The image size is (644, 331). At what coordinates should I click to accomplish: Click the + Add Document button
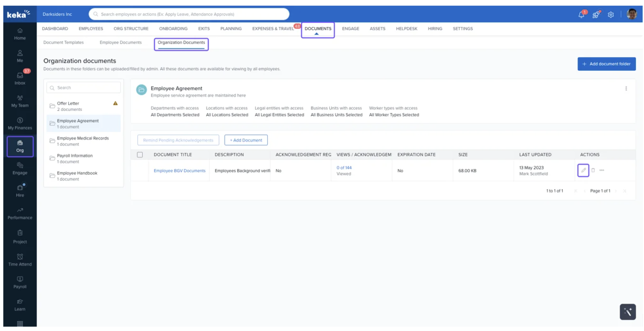pyautogui.click(x=246, y=140)
